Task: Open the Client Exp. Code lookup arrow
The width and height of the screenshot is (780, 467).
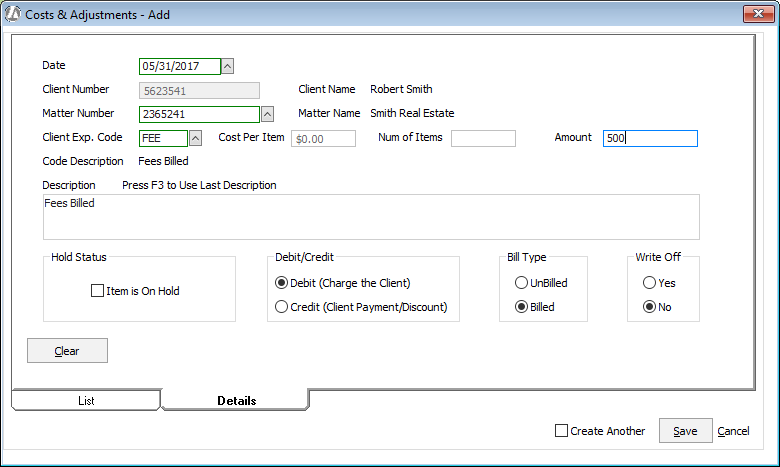Action: (195, 138)
